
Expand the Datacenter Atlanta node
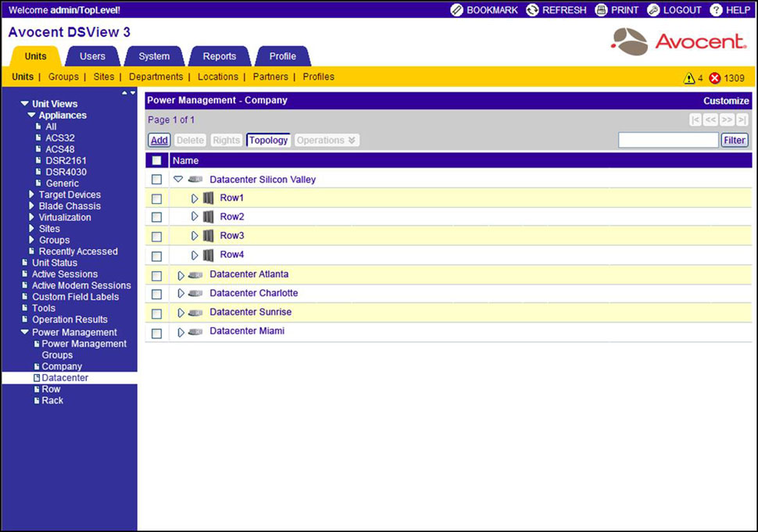coord(181,275)
